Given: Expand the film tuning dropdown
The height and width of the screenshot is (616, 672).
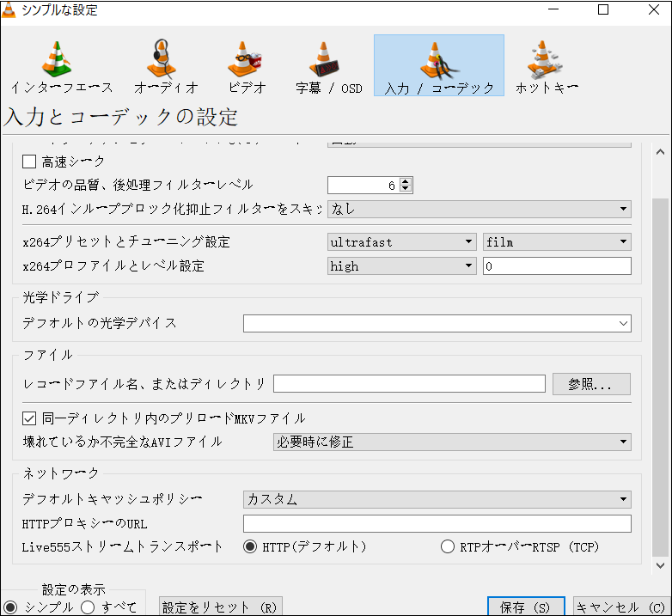Looking at the screenshot, I should [557, 242].
